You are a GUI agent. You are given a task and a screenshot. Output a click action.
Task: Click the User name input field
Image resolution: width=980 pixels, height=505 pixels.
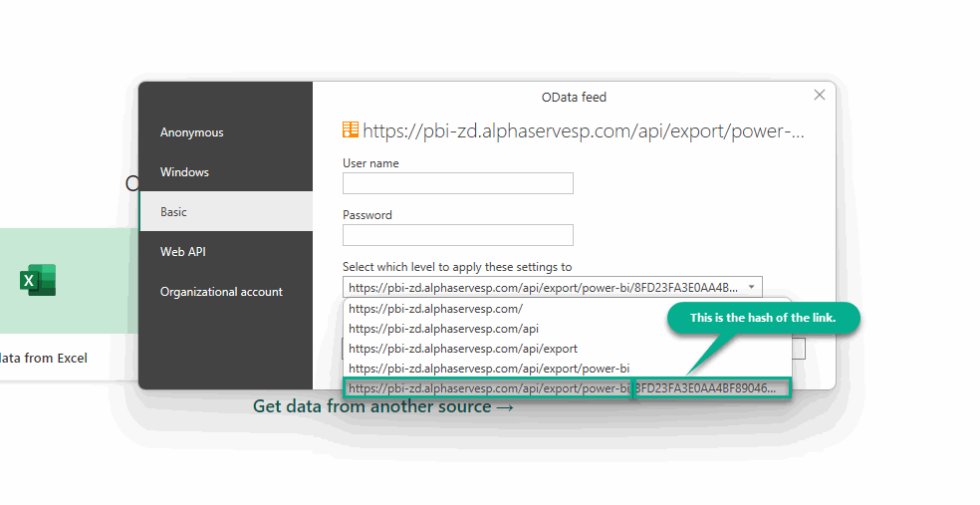(x=457, y=183)
